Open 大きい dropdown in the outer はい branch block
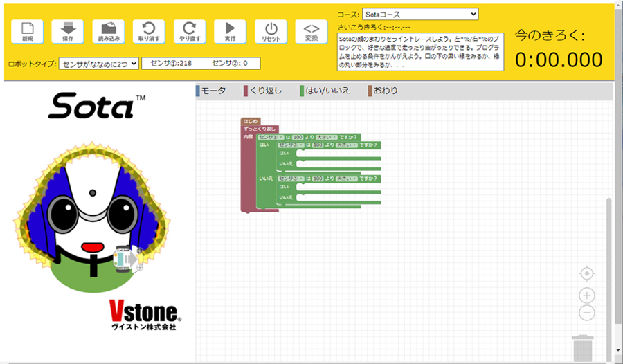Screen dimensions: 623x364 (347, 145)
